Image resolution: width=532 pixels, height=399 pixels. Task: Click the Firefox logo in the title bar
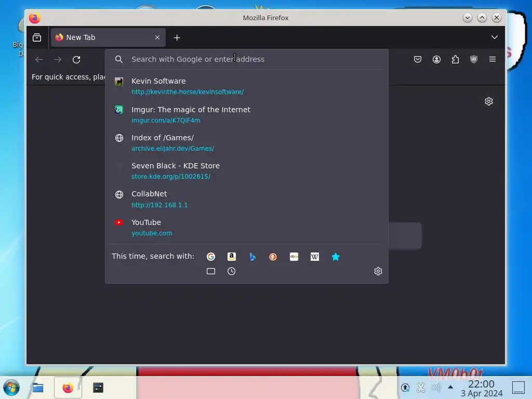click(35, 18)
